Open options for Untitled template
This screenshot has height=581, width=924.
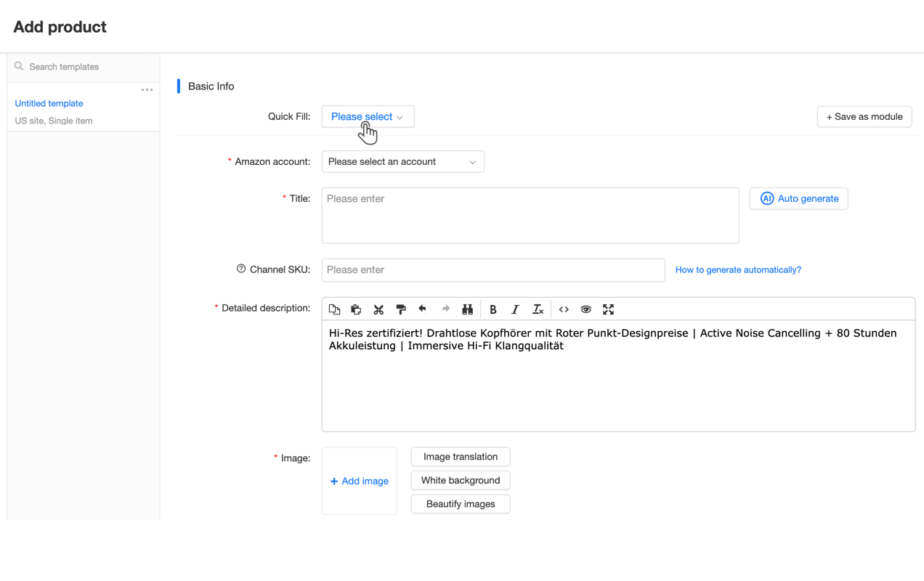pyautogui.click(x=147, y=89)
